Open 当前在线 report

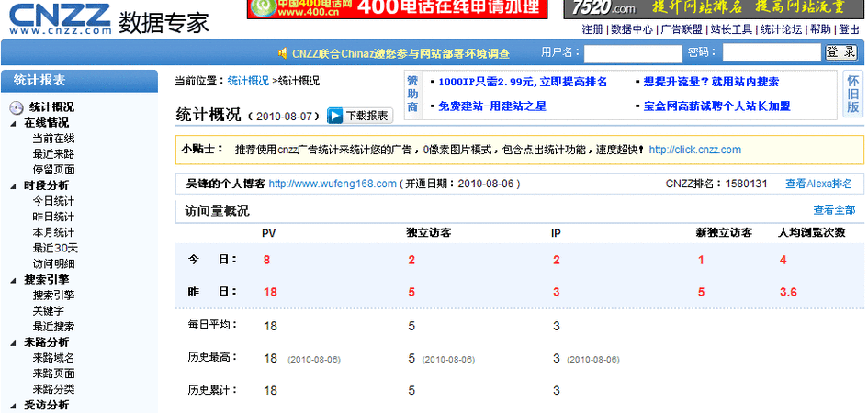pos(53,139)
